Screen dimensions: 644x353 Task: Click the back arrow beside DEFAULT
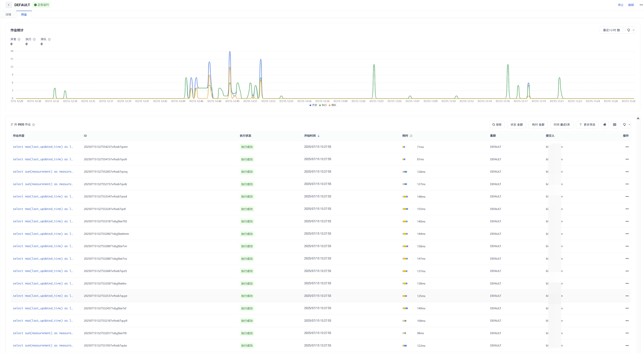(9, 5)
